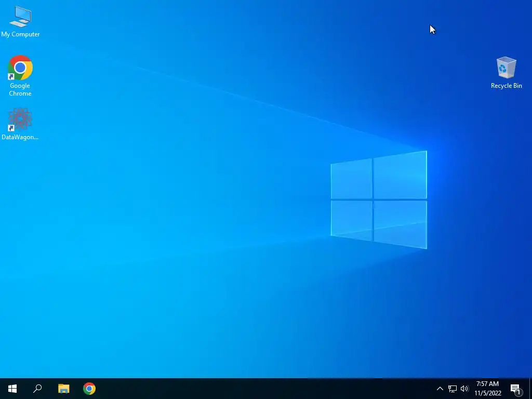Select the Google Chrome desktop shortcut

(x=20, y=76)
